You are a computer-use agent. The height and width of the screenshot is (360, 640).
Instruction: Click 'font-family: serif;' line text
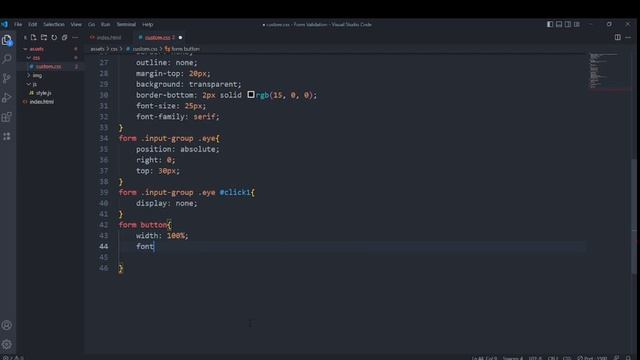pos(178,117)
